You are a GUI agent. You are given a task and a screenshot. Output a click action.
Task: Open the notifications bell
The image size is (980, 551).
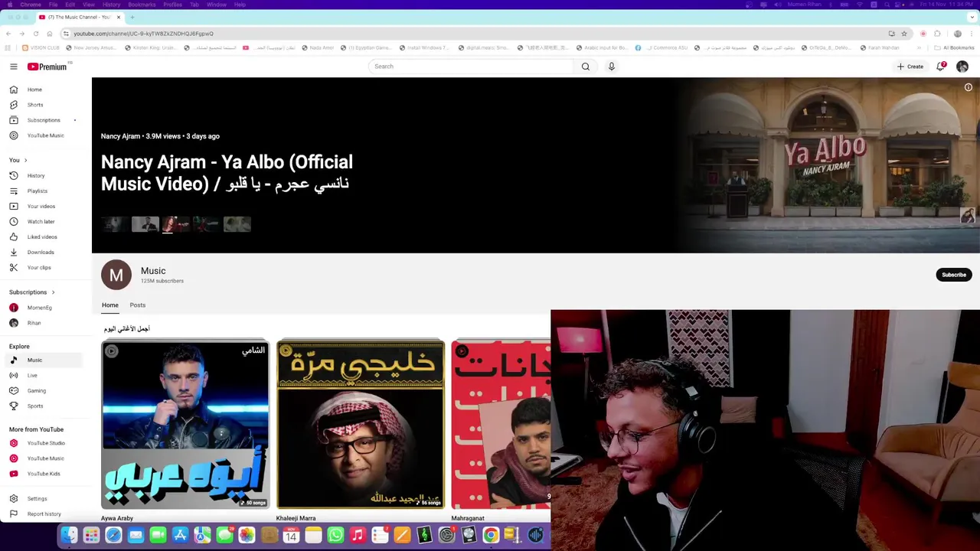pyautogui.click(x=941, y=67)
